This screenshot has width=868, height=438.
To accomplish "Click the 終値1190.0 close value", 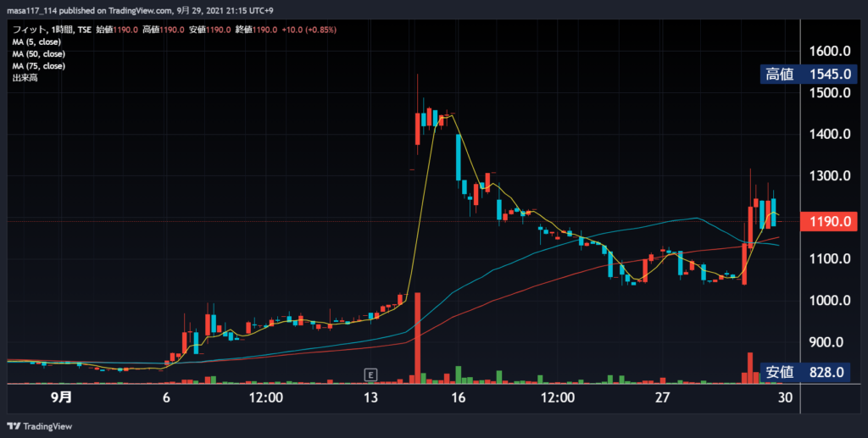I will pos(256,30).
